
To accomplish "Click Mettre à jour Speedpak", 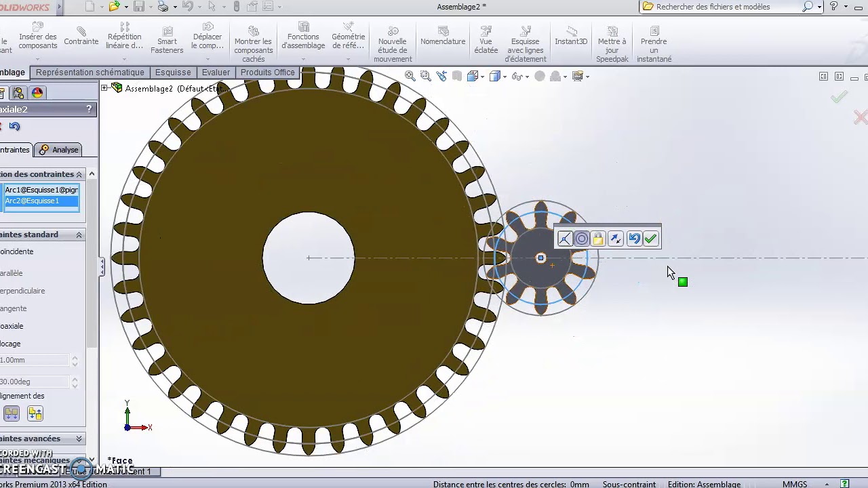I will pos(612,45).
